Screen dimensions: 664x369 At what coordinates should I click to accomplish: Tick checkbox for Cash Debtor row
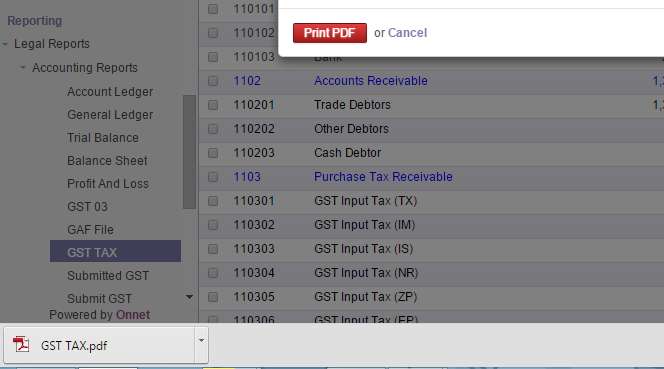(x=213, y=153)
